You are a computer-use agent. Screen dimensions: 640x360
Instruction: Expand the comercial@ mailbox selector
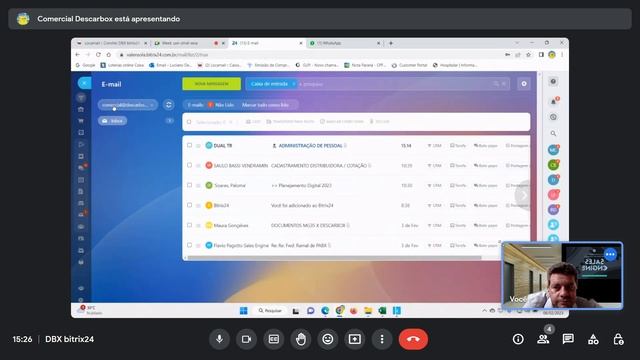click(127, 105)
